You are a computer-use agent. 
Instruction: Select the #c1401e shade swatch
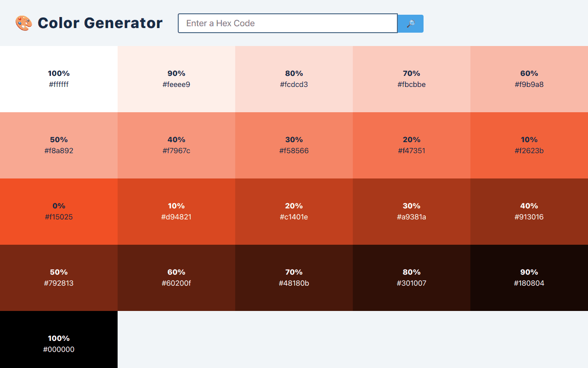[x=294, y=212]
